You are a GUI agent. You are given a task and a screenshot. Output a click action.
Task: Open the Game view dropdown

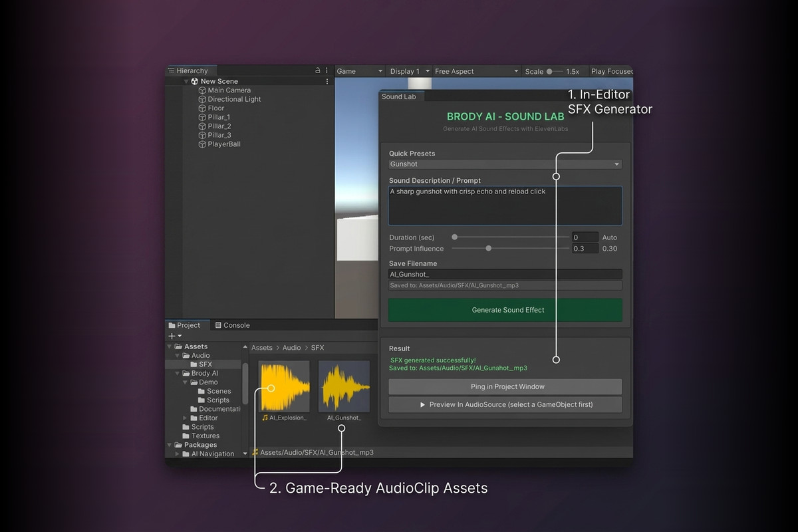(360, 71)
